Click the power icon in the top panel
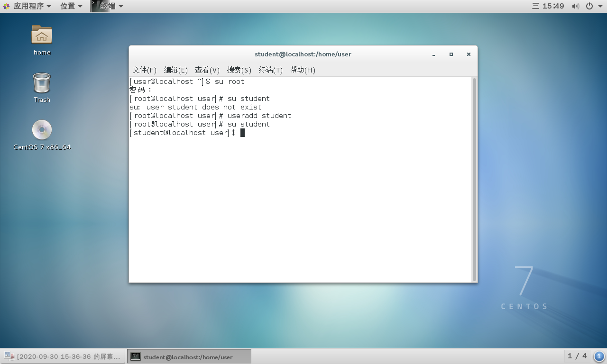Viewport: 607px width, 364px height. coord(589,6)
